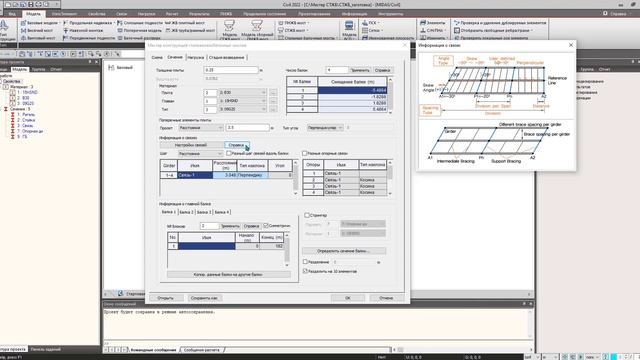Click scrollbar of Смещение балок table
The height and width of the screenshot is (360, 640).
[x=390, y=95]
